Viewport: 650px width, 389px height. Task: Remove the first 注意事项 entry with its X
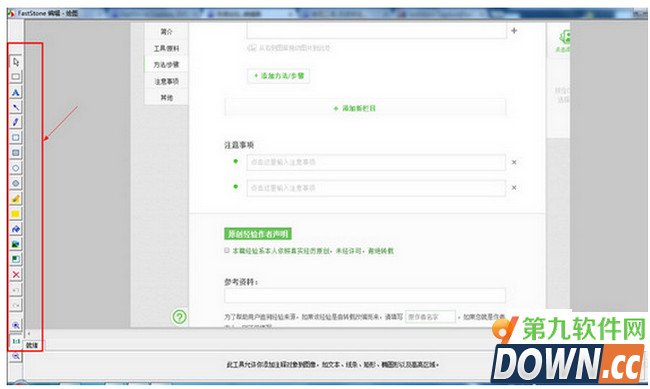point(514,162)
